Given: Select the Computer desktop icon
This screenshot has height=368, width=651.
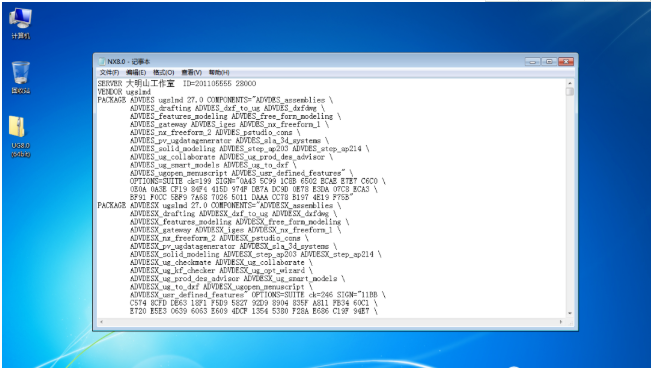Looking at the screenshot, I should pyautogui.click(x=20, y=23).
